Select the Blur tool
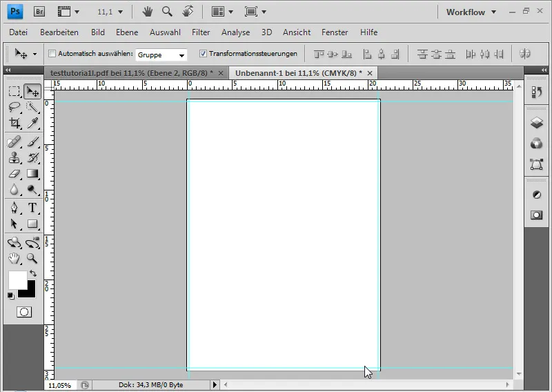Screen dimensions: 552x392 point(14,190)
